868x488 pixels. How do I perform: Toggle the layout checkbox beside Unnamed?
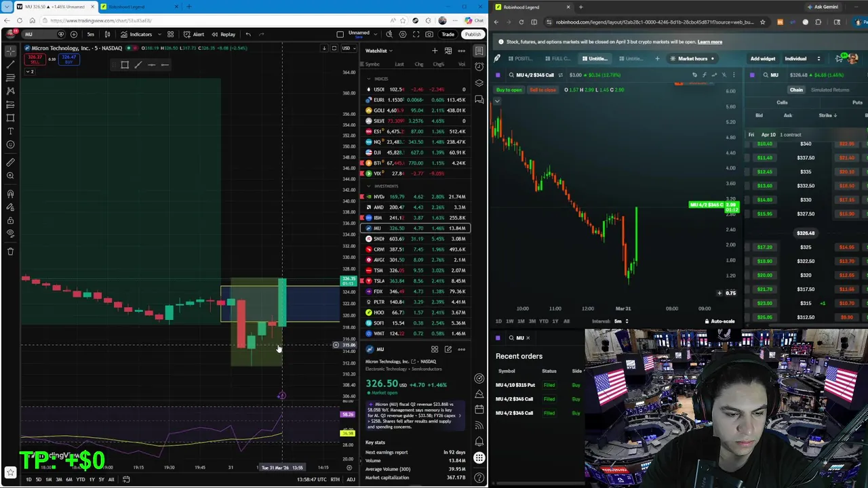coord(340,34)
